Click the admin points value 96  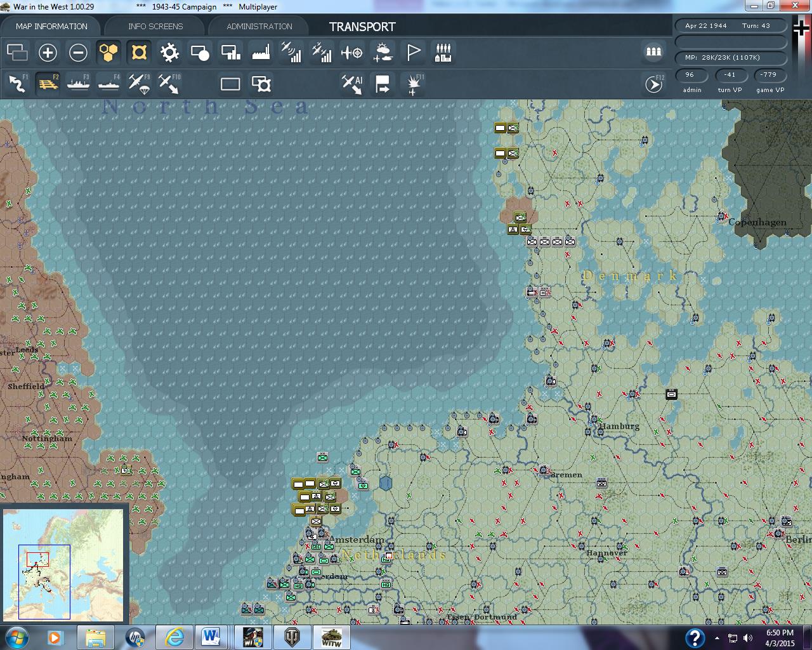(690, 74)
